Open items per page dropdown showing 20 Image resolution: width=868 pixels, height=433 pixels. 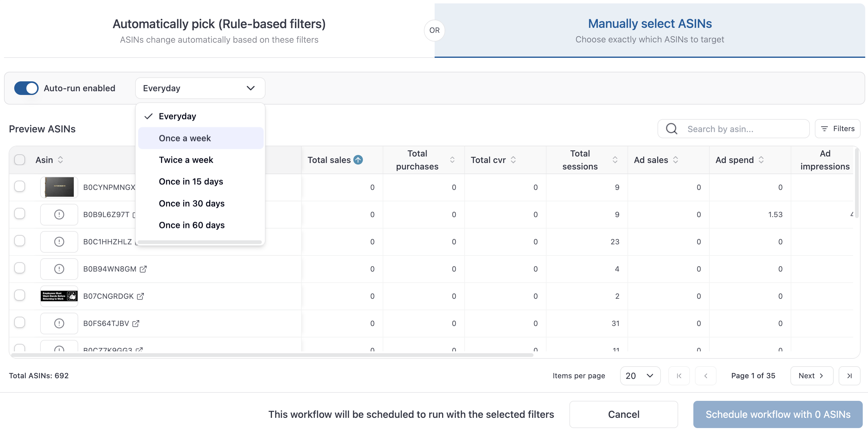(640, 376)
